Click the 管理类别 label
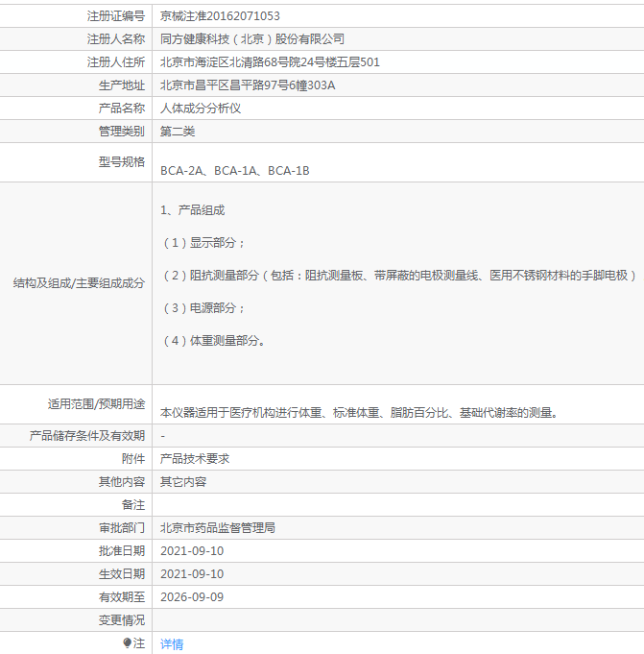Viewport: 644px width, 654px height. click(122, 132)
